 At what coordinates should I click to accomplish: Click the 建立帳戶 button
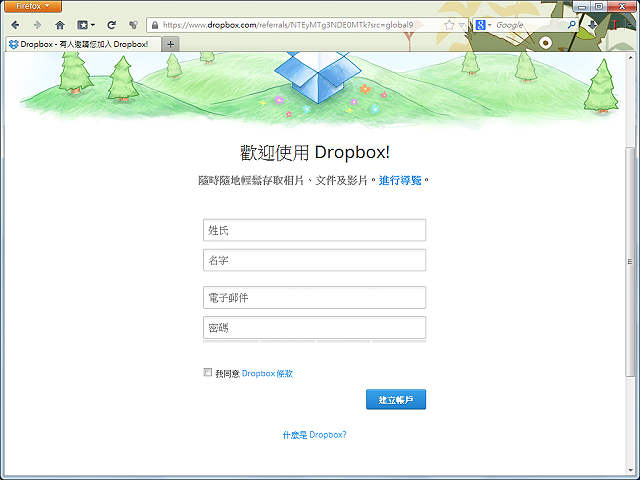coord(396,399)
